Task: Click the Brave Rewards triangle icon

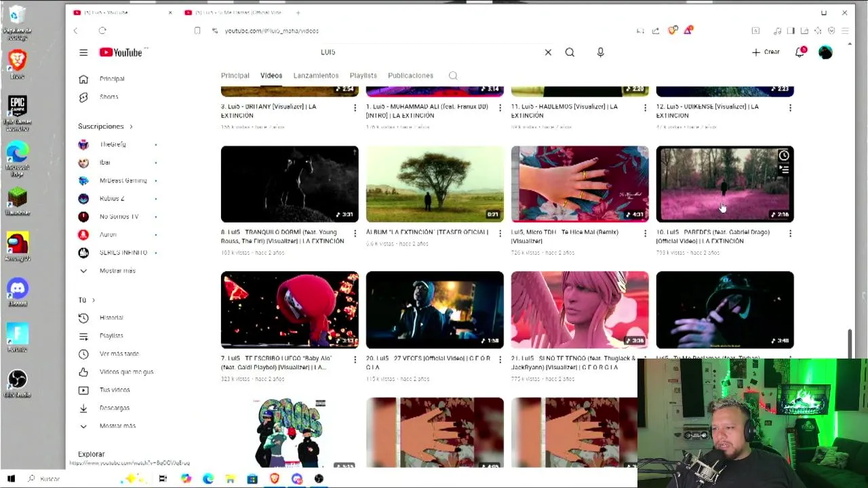Action: click(x=688, y=30)
